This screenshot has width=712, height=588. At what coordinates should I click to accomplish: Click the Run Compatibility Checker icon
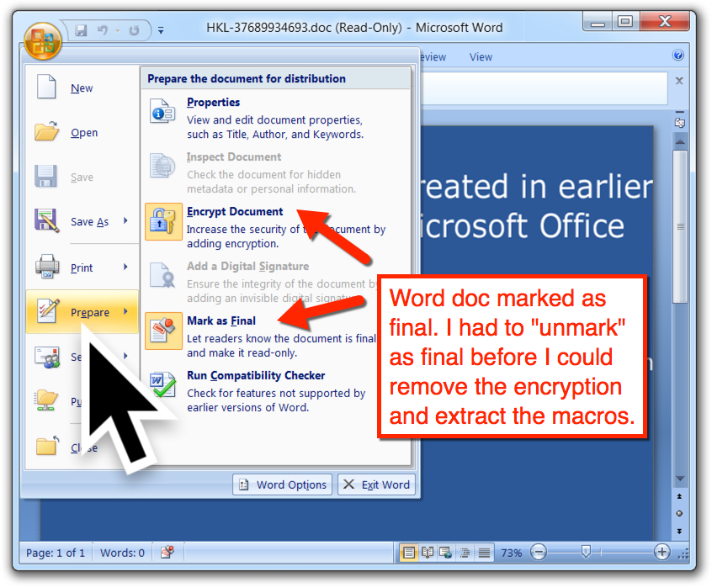click(162, 385)
